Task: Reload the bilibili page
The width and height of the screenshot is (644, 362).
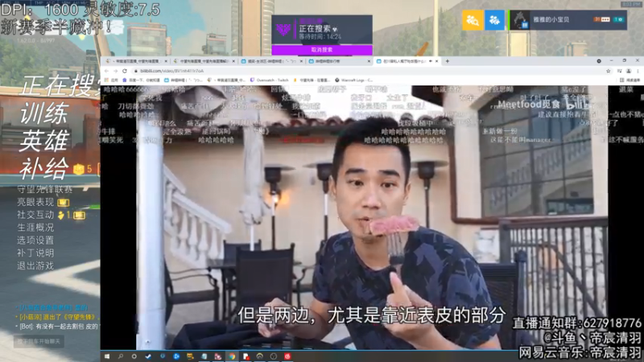Action: pyautogui.click(x=125, y=71)
